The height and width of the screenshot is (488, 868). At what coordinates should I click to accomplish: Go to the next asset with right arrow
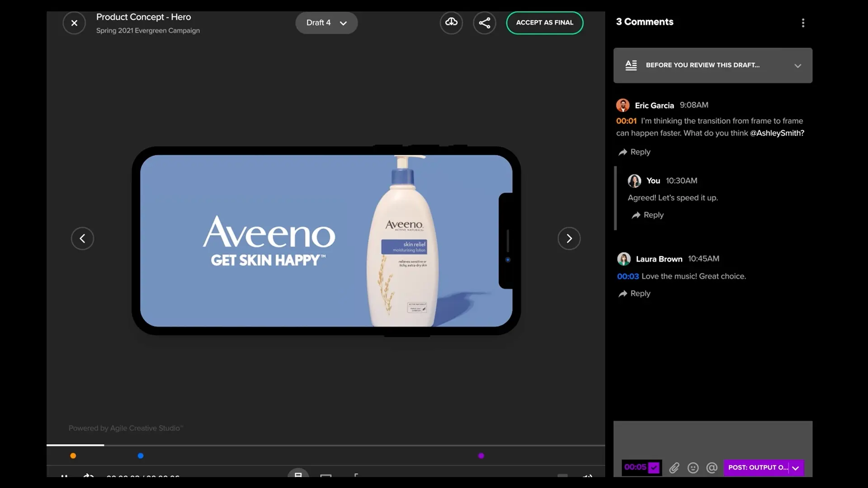(x=569, y=238)
